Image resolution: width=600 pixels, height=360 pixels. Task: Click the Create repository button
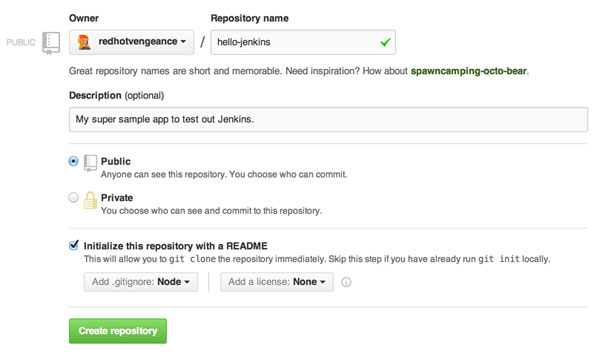(x=118, y=331)
